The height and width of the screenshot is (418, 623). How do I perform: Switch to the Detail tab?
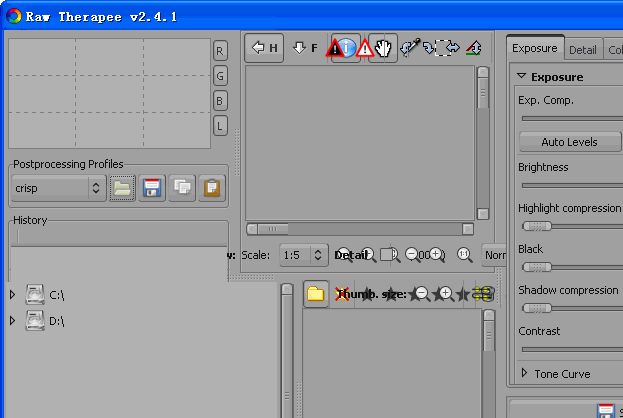tap(583, 49)
